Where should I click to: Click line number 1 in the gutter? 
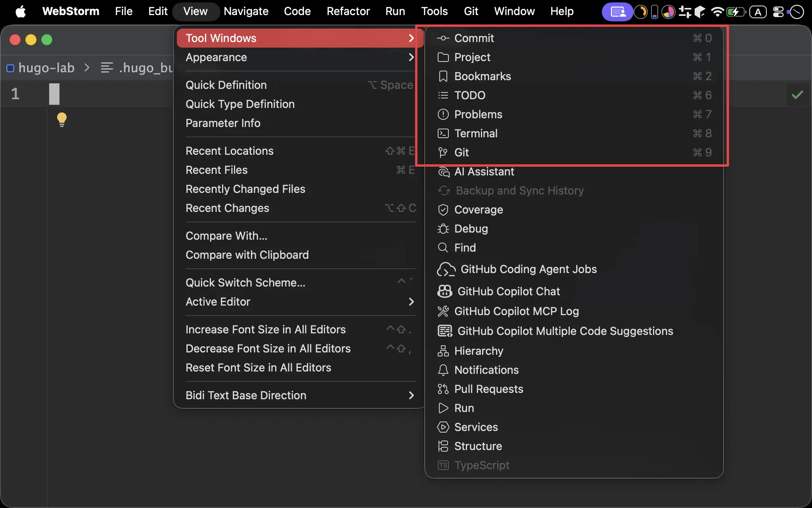(15, 94)
